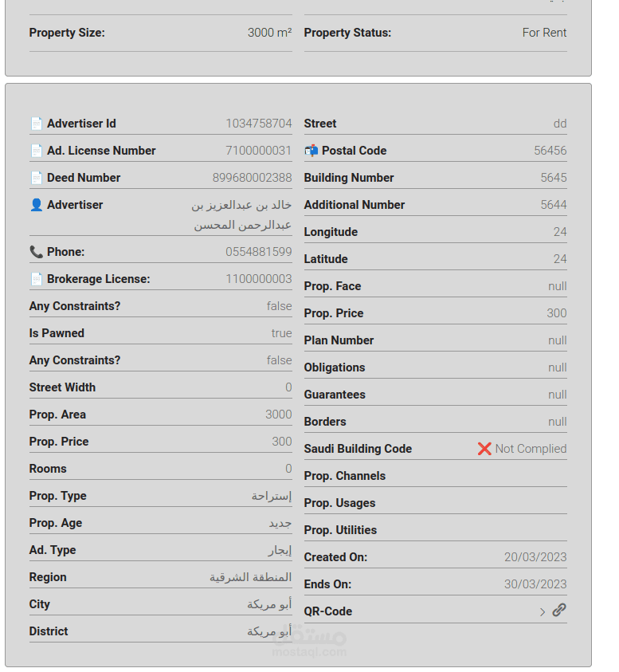The width and height of the screenshot is (619, 672).
Task: Click the telephone icon beside Phone
Action: (x=36, y=252)
